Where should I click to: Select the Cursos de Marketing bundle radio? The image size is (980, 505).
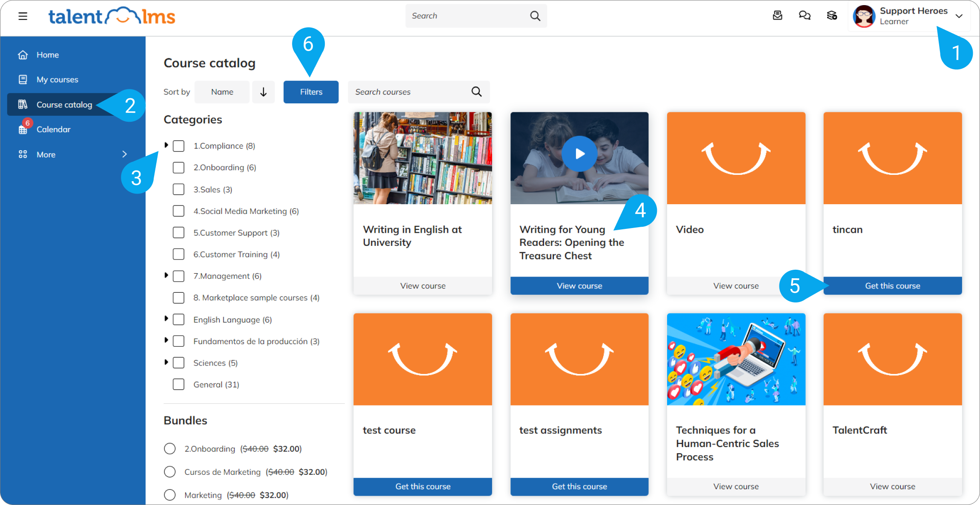click(x=169, y=472)
